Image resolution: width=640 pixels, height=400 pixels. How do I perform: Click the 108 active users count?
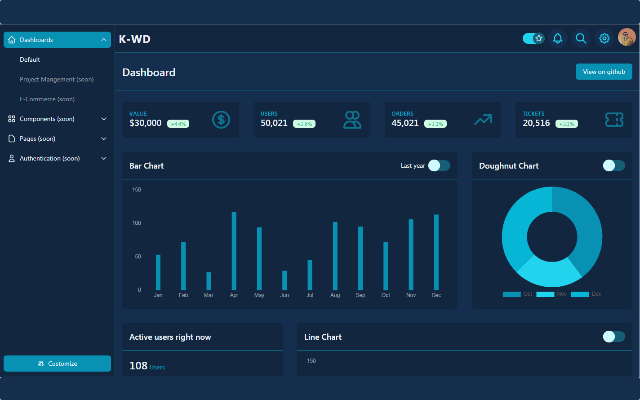pos(138,366)
